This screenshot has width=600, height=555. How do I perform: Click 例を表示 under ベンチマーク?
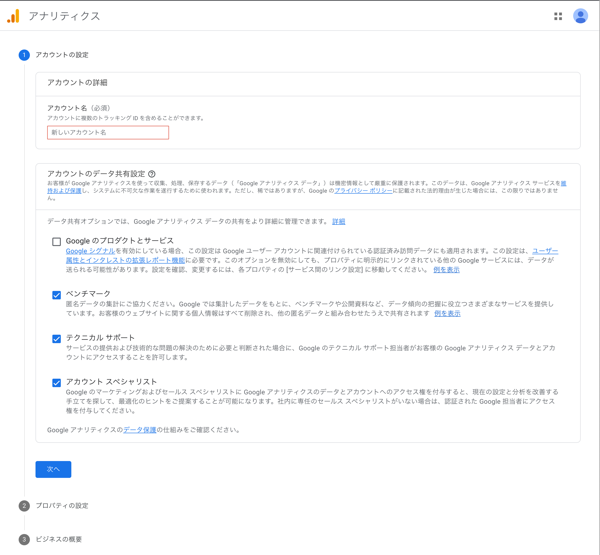[x=447, y=313]
